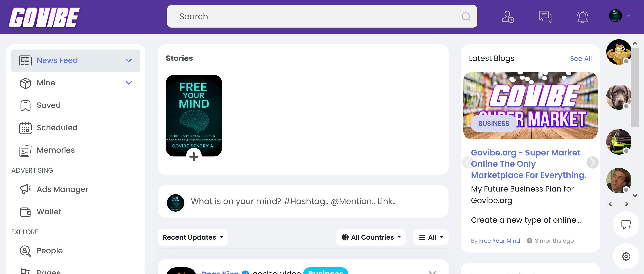Open chat settings gear icon
The image size is (644, 274).
tap(626, 256)
